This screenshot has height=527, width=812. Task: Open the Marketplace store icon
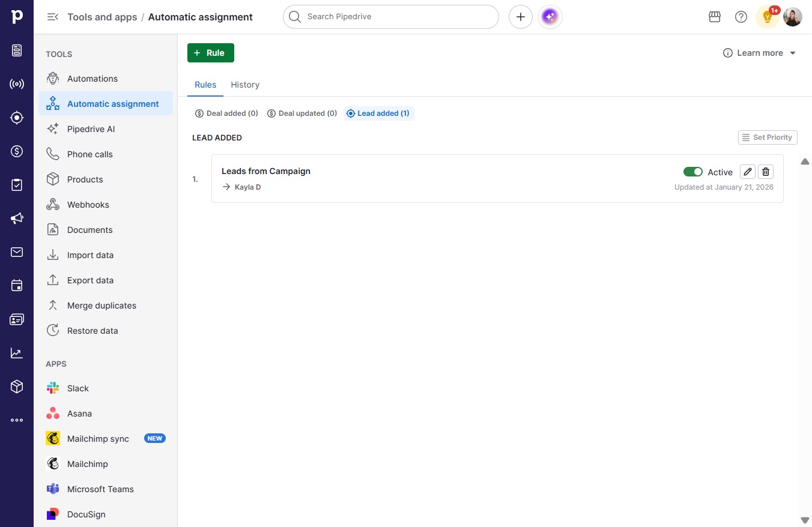pyautogui.click(x=715, y=17)
